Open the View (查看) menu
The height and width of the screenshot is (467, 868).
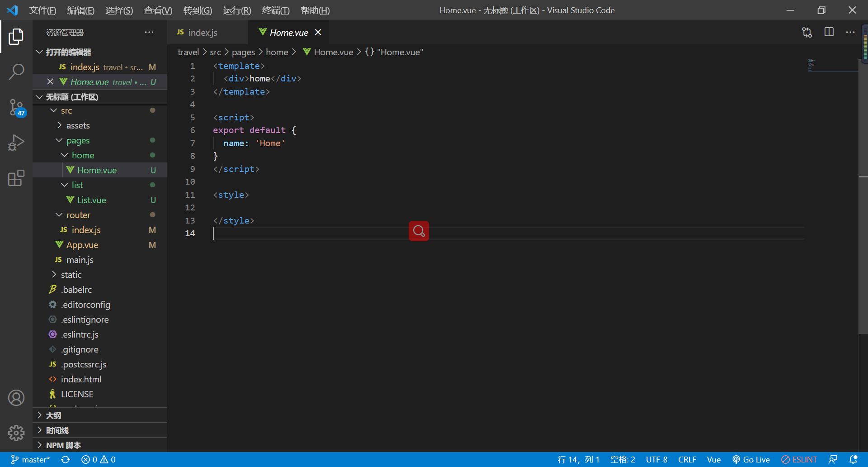point(158,10)
